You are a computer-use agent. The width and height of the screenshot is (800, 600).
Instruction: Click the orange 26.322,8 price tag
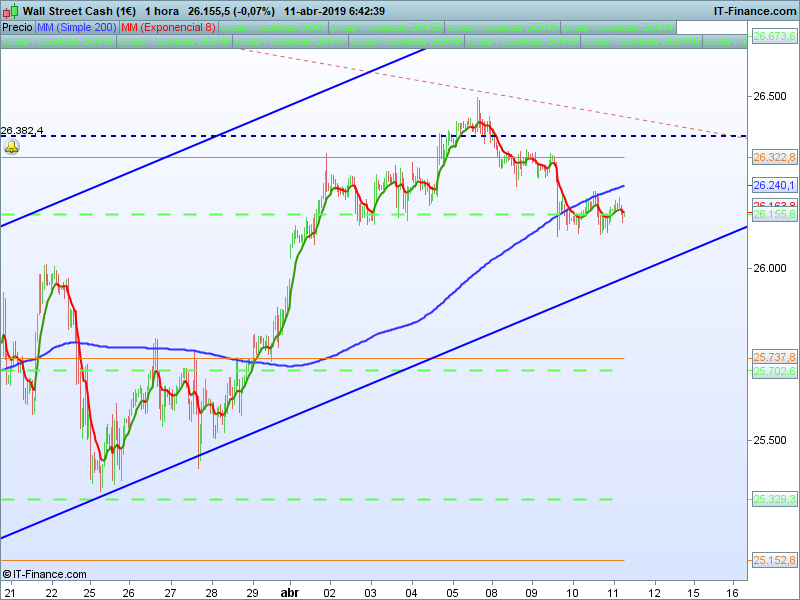[774, 157]
